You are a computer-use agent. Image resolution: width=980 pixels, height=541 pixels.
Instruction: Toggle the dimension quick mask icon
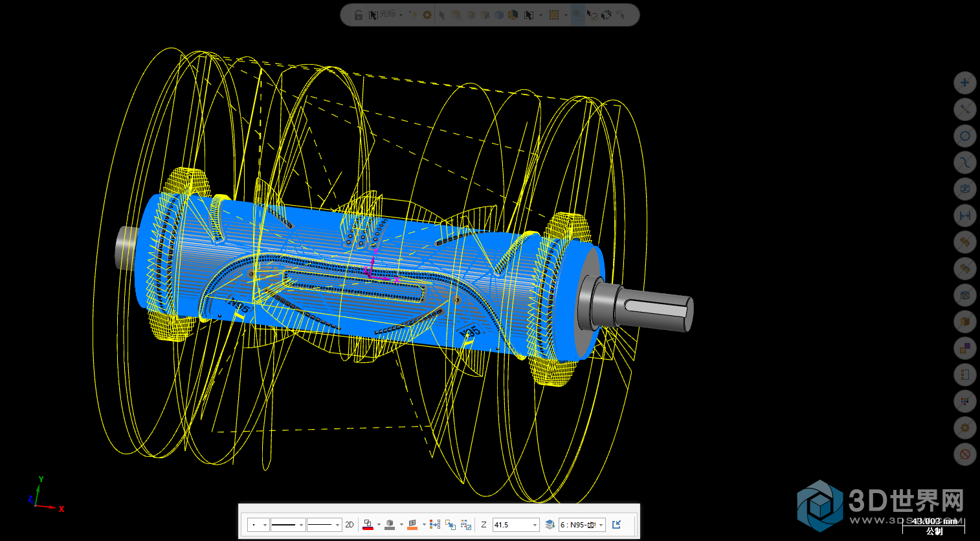[964, 215]
